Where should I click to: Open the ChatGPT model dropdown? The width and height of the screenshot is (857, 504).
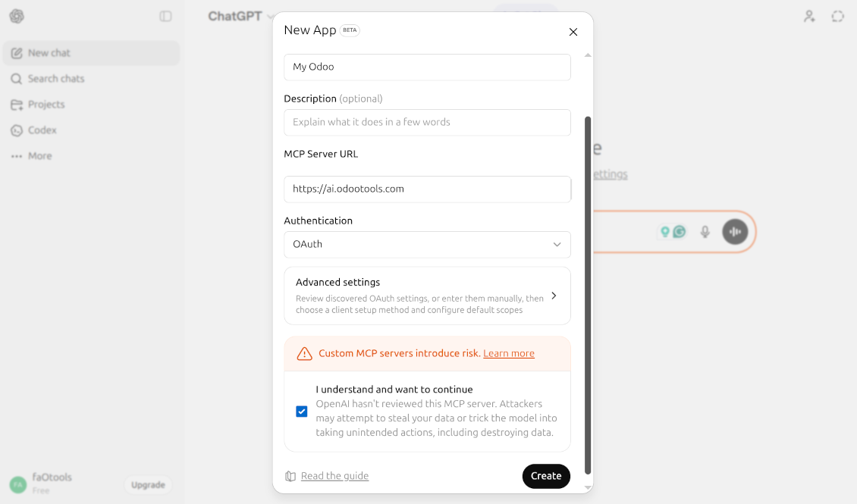pos(241,15)
